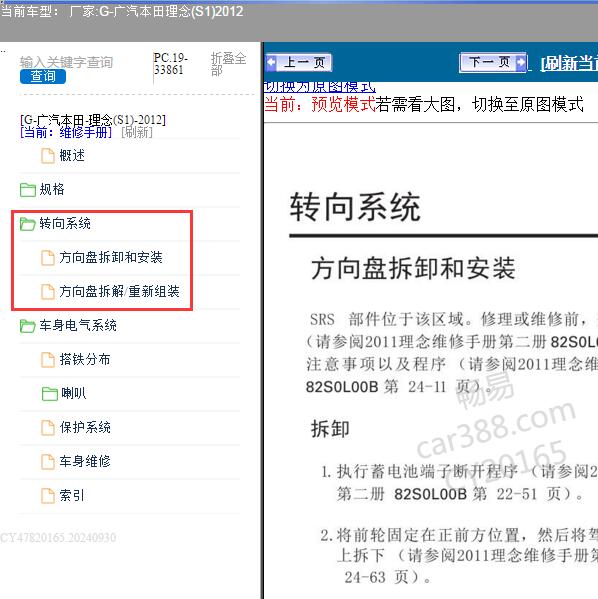
Task: Open the 保护系统 page
Action: (x=85, y=427)
